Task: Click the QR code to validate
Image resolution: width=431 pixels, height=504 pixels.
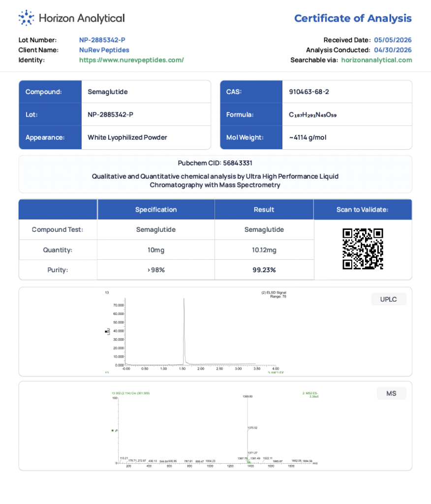Action: click(363, 249)
